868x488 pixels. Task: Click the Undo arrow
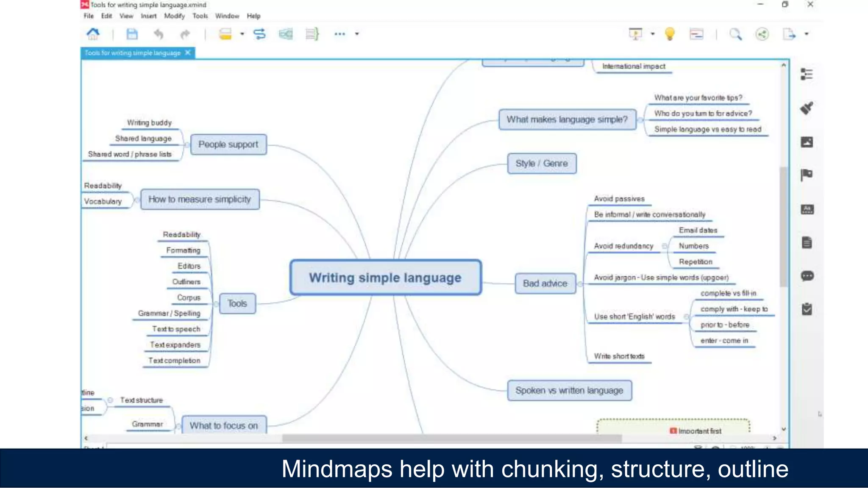[159, 34]
